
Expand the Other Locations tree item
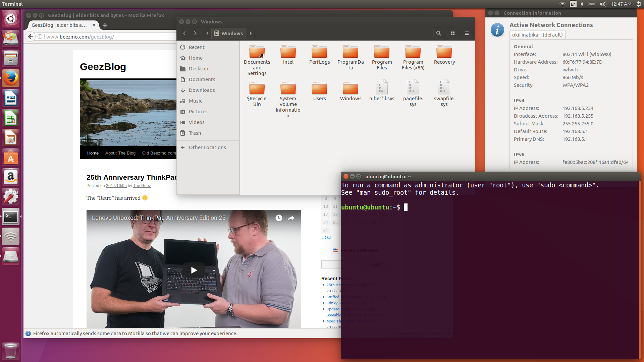184,147
